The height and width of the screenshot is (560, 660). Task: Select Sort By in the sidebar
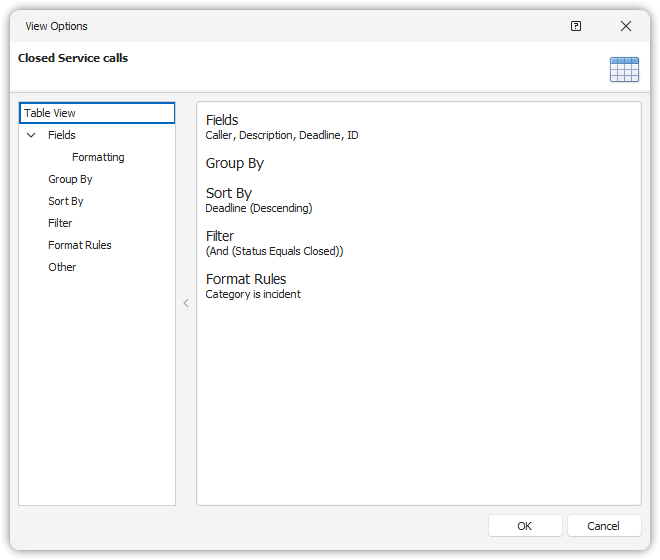(x=66, y=201)
